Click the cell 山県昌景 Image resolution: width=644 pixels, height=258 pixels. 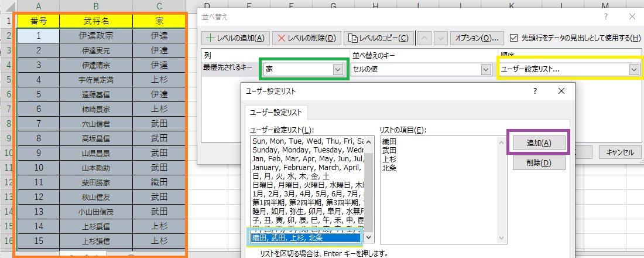coord(95,153)
